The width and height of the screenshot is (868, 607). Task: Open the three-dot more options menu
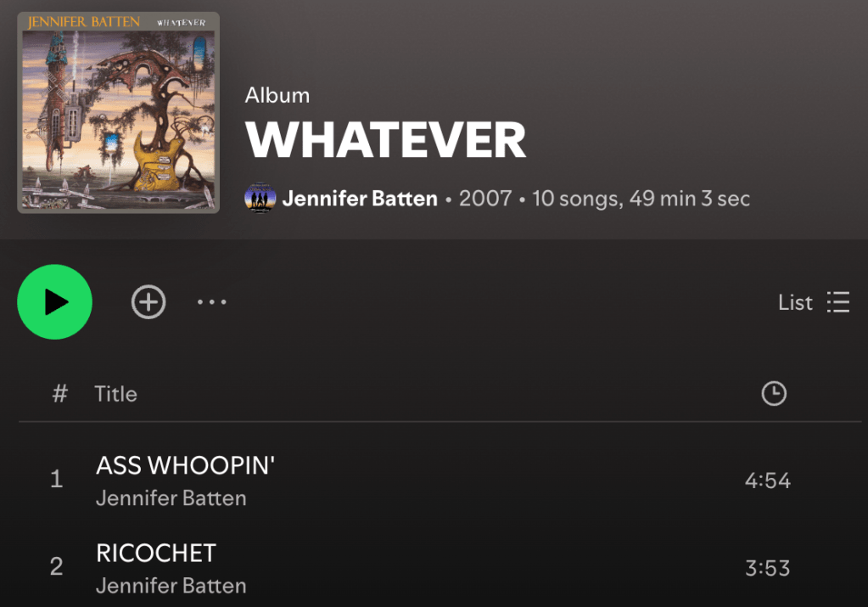(x=212, y=302)
